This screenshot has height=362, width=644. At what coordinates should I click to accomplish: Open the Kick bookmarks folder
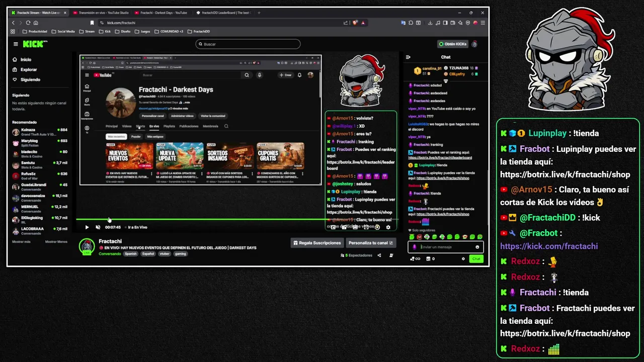click(105, 31)
